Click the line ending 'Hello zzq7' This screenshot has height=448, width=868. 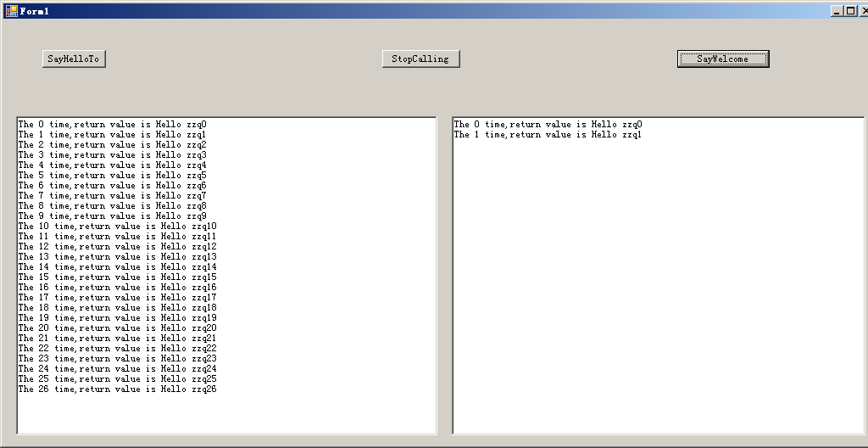113,195
